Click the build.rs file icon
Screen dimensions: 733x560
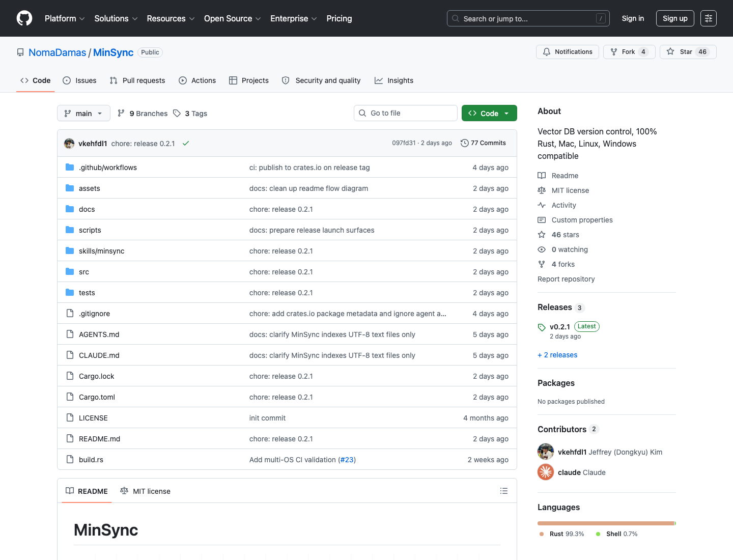[70, 460]
